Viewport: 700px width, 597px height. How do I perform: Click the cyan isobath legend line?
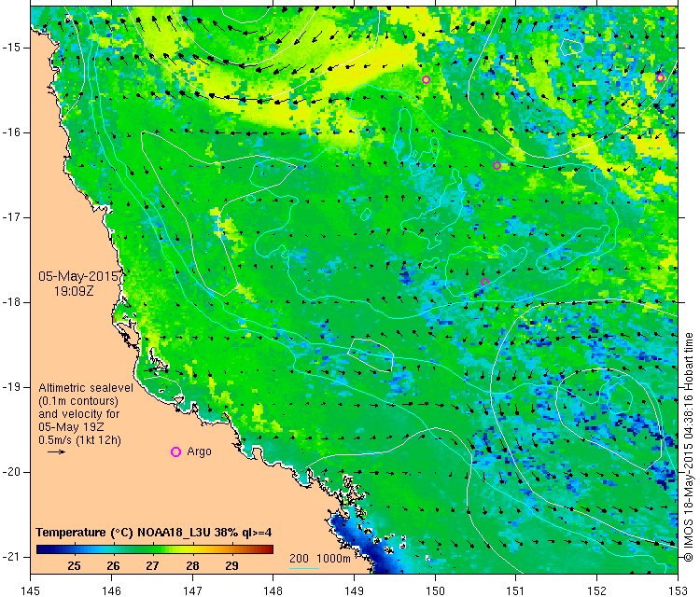pos(304,568)
